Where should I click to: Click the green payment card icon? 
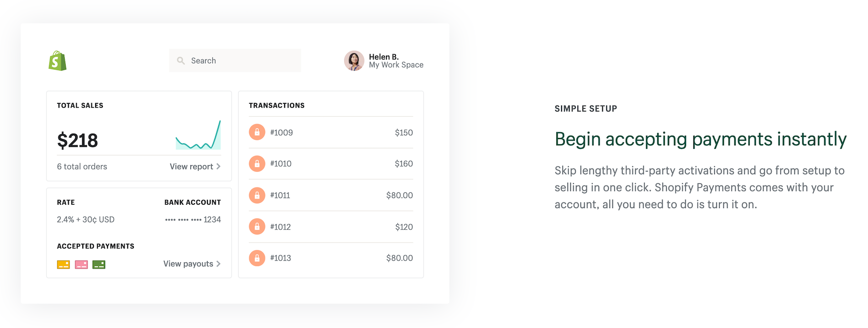coord(99,265)
